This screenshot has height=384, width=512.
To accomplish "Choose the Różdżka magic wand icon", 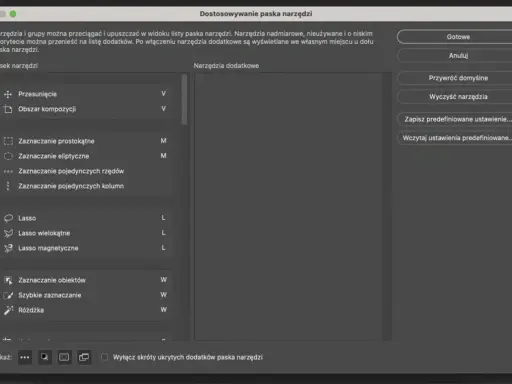I will 8,310.
